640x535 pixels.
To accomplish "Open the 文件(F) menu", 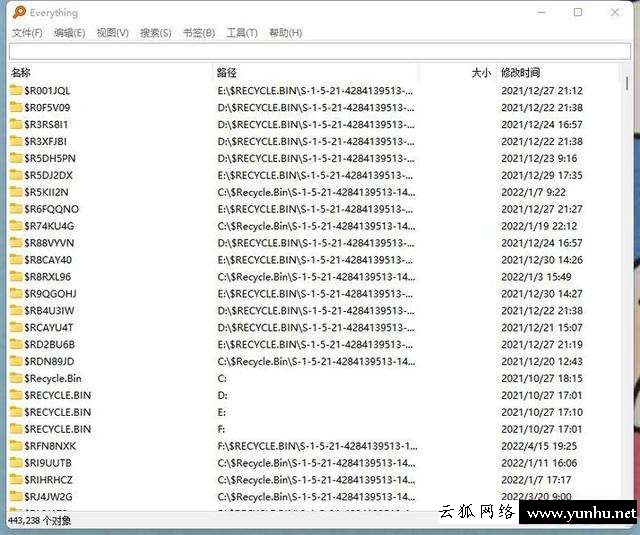I will click(27, 33).
